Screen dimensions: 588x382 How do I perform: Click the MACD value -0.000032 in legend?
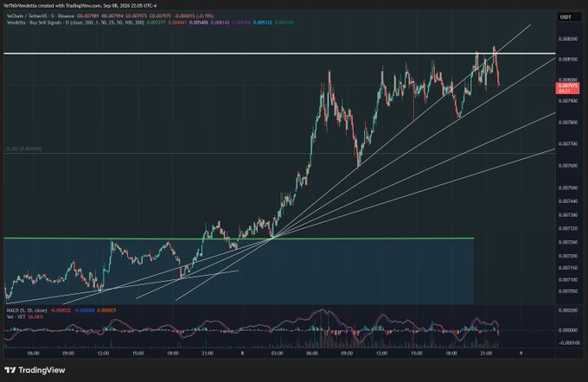[60, 310]
